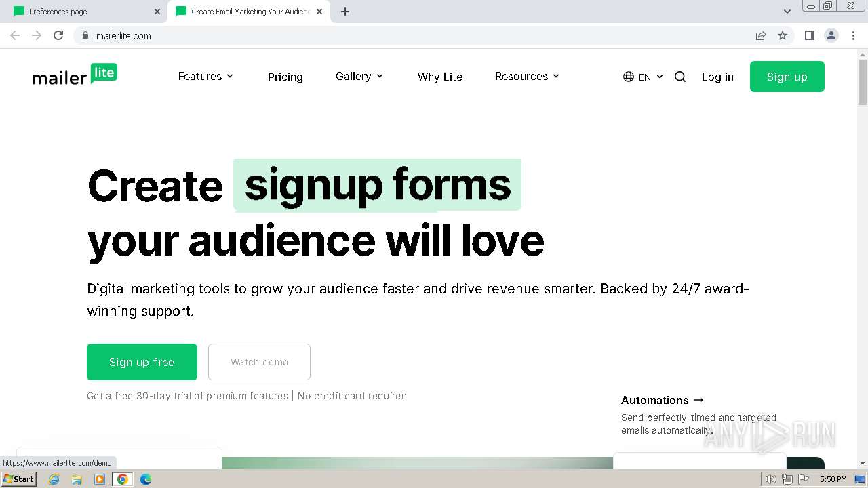
Task: Open Internet Explorer from the taskbar
Action: tap(54, 479)
